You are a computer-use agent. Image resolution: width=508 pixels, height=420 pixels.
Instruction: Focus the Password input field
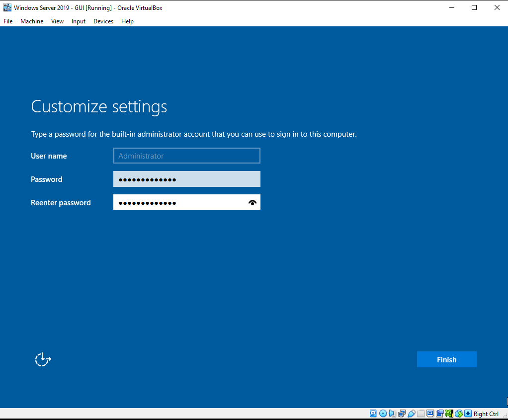187,179
